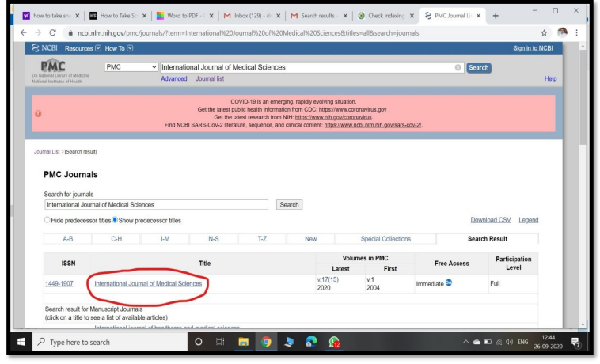Open the PMC database dropdown
The image size is (600, 364).
[131, 67]
